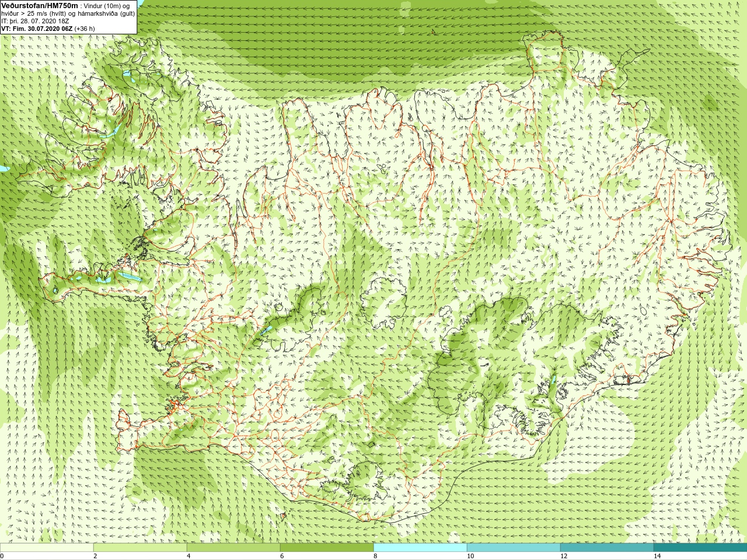Click the legend tick label '4'
The width and height of the screenshot is (747, 560).
189,556
